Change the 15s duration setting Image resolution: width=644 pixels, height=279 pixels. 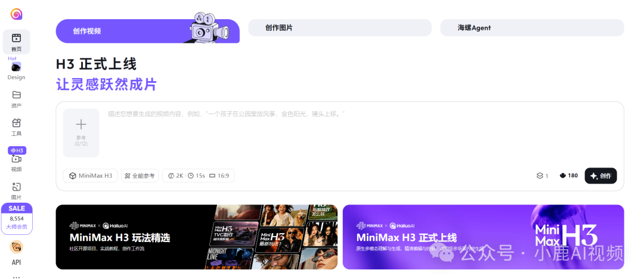[196, 175]
